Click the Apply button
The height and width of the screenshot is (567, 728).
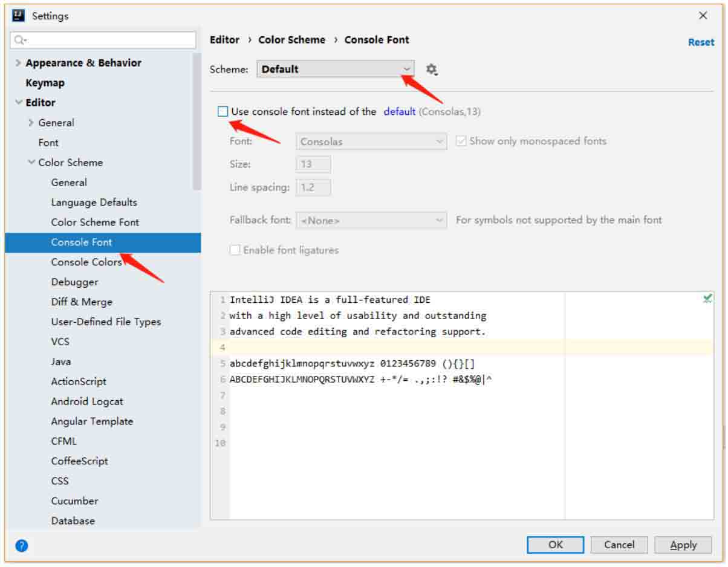click(x=683, y=545)
